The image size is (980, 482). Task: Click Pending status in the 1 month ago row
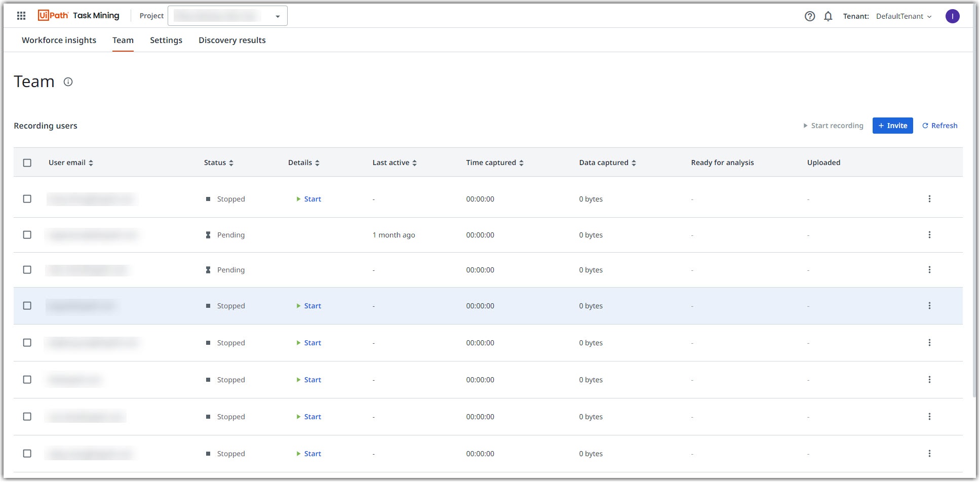(225, 235)
